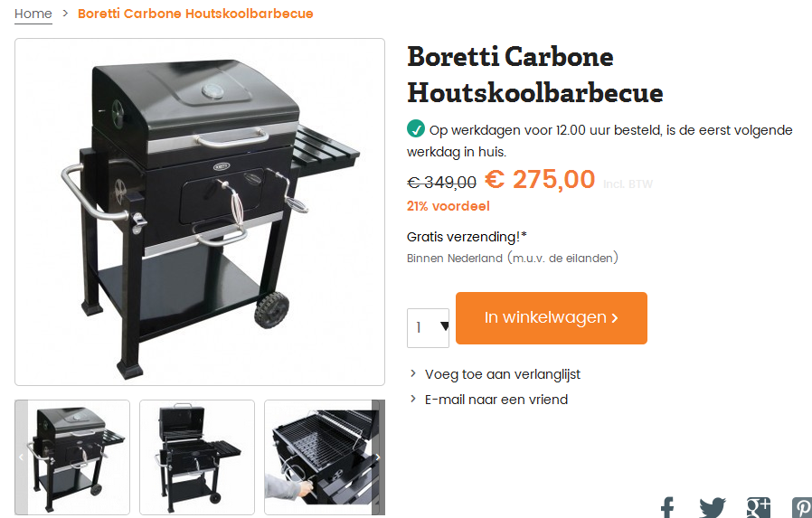Select first thumbnail of closed barbecue
This screenshot has width=812, height=518.
tap(72, 457)
